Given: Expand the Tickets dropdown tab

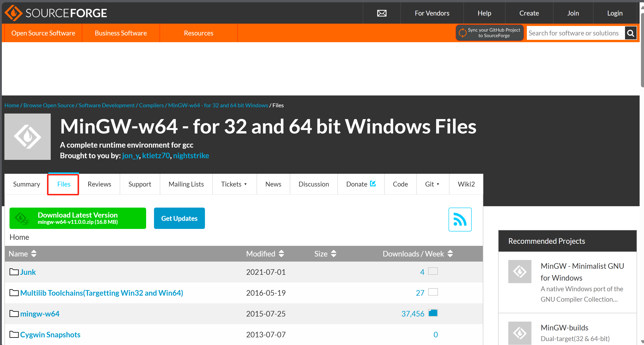Looking at the screenshot, I should click(234, 184).
